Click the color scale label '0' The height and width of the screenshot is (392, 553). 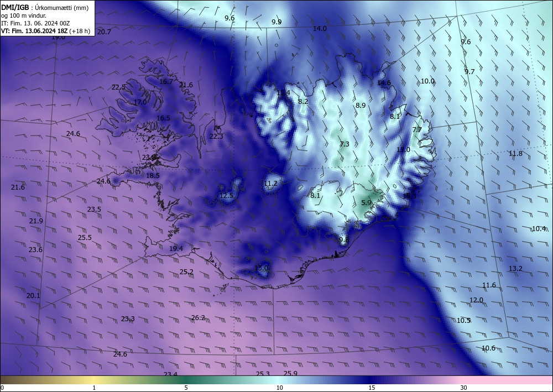pyautogui.click(x=2, y=388)
